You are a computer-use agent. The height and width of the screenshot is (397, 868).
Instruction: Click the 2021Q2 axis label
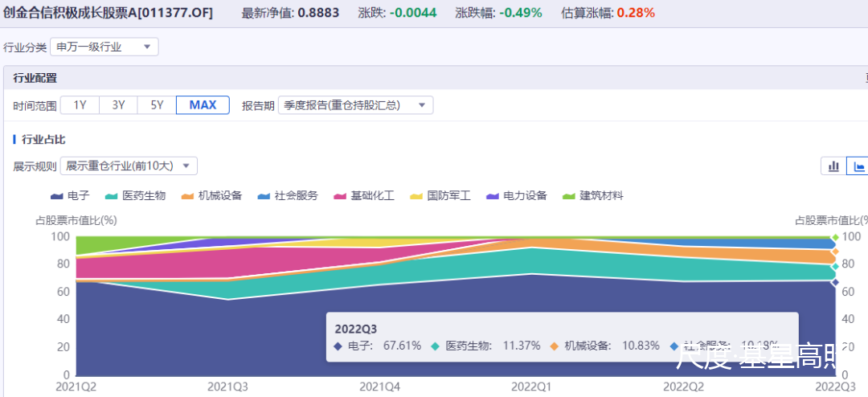(76, 386)
